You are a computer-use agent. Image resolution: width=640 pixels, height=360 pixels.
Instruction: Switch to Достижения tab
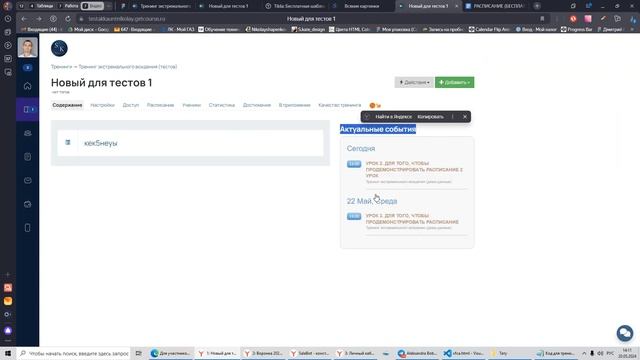pyautogui.click(x=257, y=105)
